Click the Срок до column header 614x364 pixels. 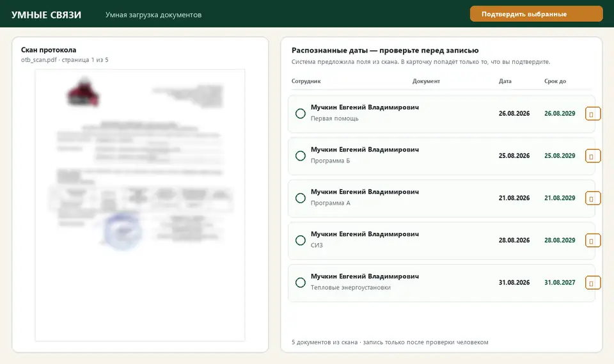[x=555, y=81]
